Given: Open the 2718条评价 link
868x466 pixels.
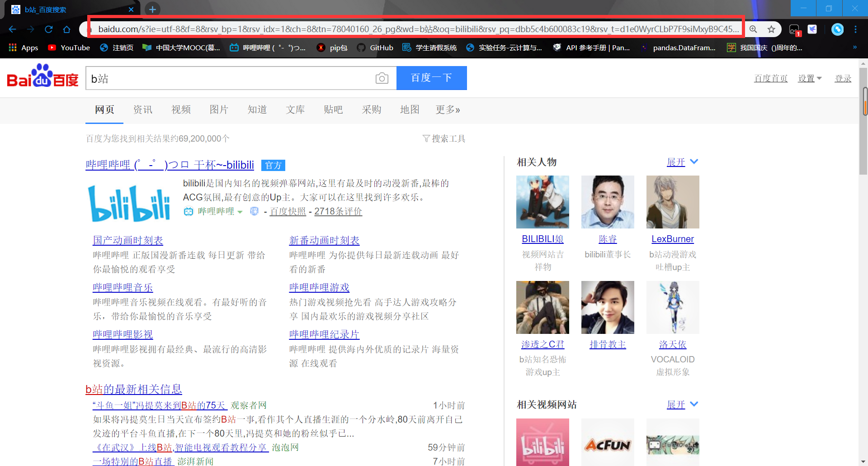Looking at the screenshot, I should [338, 211].
